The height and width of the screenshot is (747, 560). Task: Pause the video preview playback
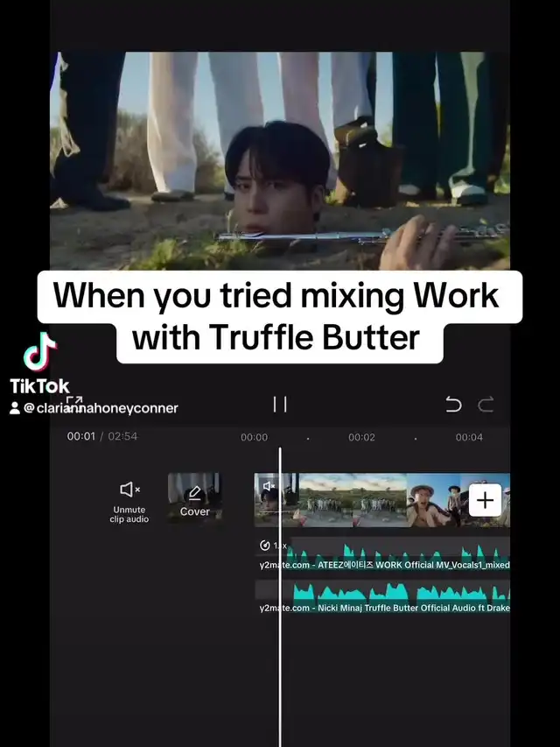click(280, 405)
